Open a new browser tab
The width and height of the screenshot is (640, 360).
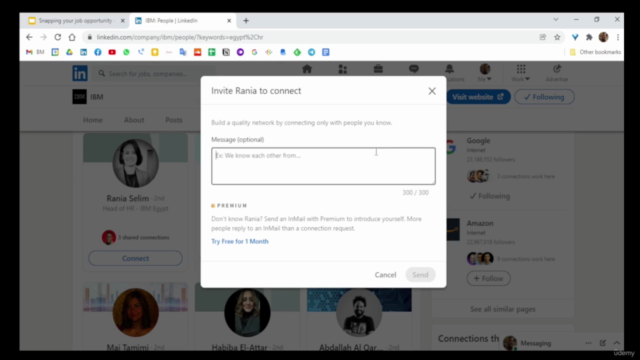pos(246,20)
